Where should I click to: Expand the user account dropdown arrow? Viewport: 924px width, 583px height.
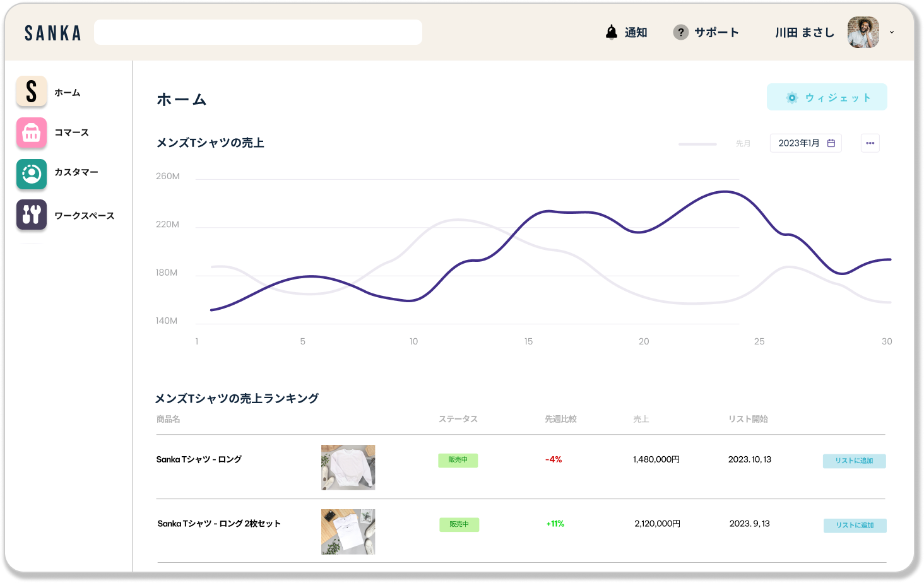pos(892,32)
